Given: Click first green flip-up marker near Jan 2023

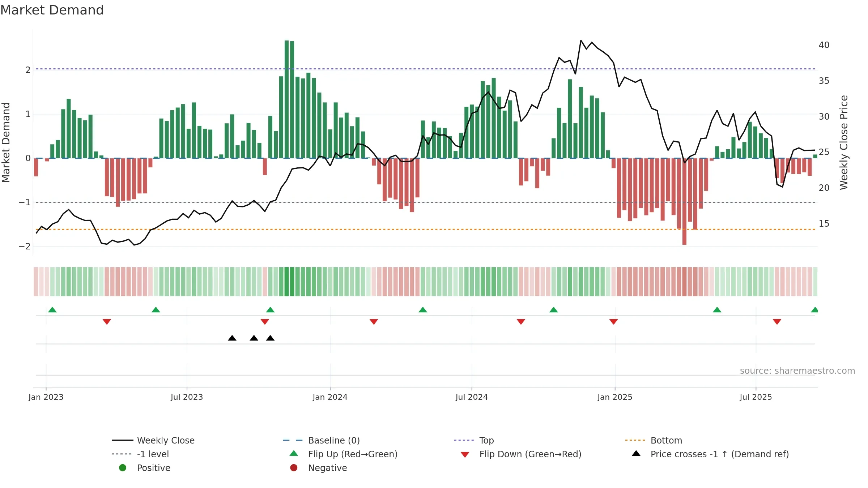Looking at the screenshot, I should [x=52, y=310].
